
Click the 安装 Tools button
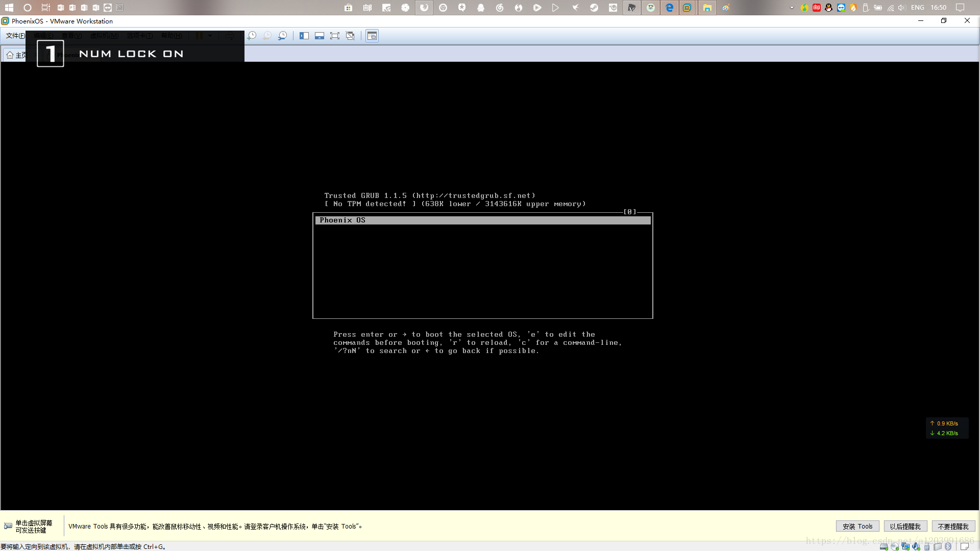(x=857, y=527)
